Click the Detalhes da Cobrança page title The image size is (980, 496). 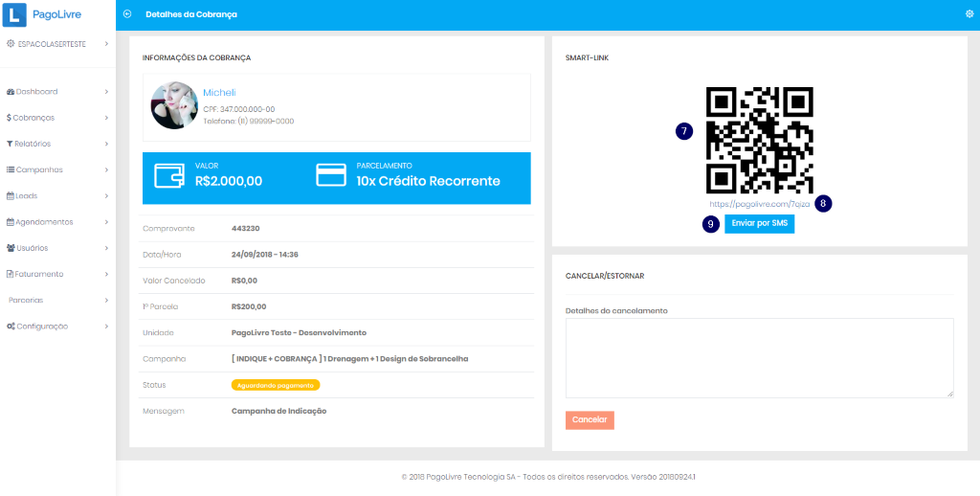191,13
